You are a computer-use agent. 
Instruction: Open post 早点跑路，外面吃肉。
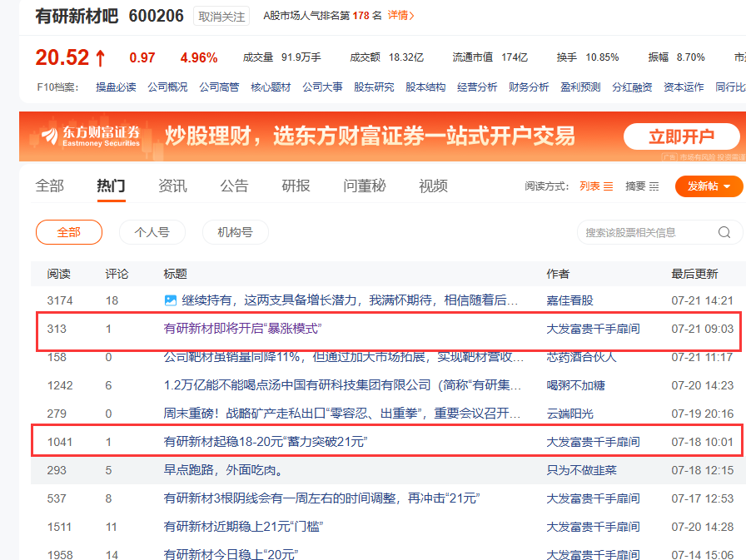[x=224, y=470]
